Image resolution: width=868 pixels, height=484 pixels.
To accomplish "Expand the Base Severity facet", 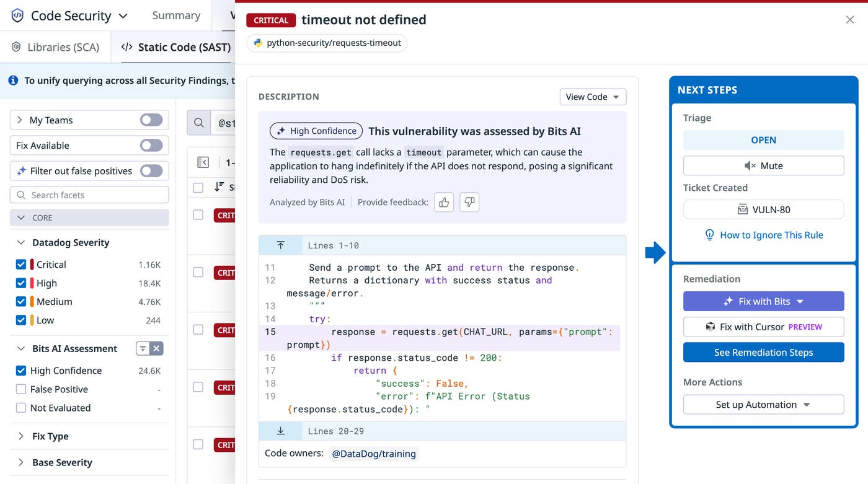I will coord(20,462).
